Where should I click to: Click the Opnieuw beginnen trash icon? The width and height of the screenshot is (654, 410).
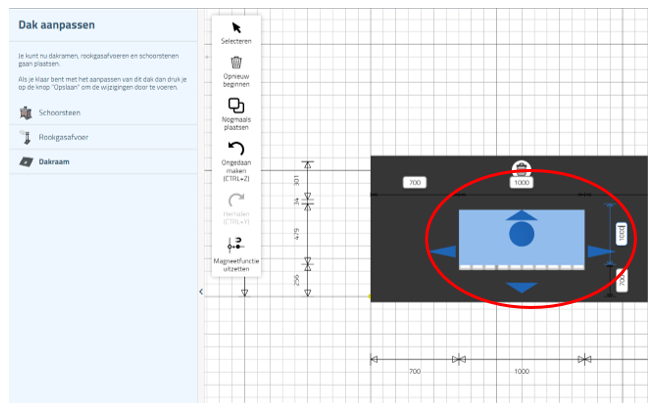click(236, 62)
